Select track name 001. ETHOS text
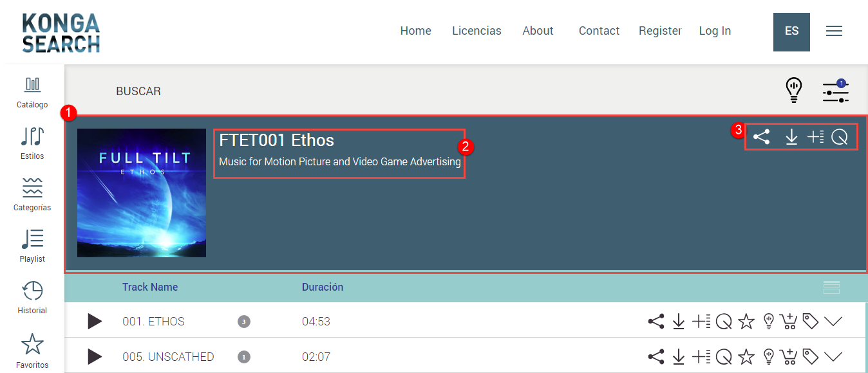This screenshot has width=868, height=373. click(154, 322)
